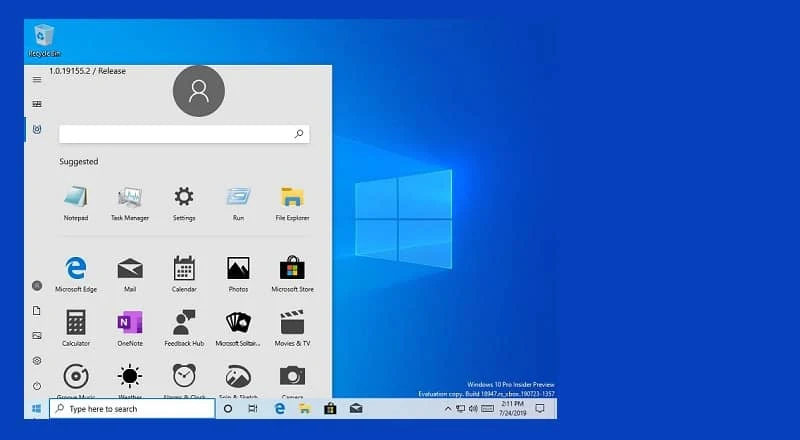The height and width of the screenshot is (440, 800).
Task: Open Feedback Hub
Action: click(x=184, y=328)
